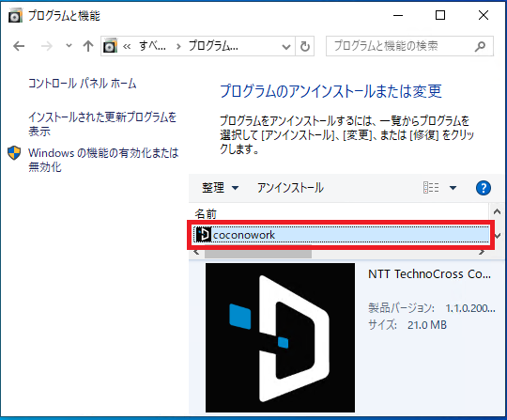Screen dimensions: 507x420
Task: Open the recent locations dropdown chevron
Action: pyautogui.click(x=69, y=46)
